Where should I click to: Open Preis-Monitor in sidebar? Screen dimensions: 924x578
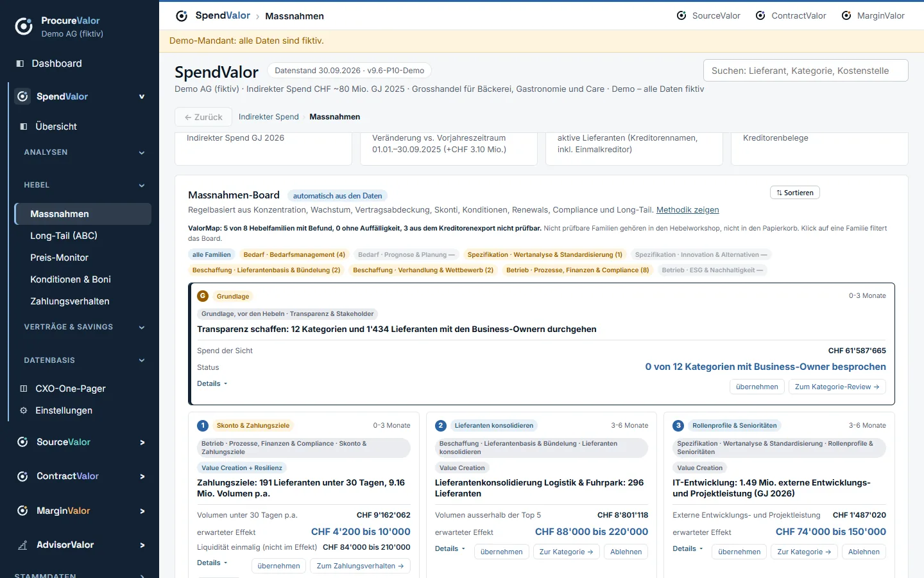click(x=83, y=258)
